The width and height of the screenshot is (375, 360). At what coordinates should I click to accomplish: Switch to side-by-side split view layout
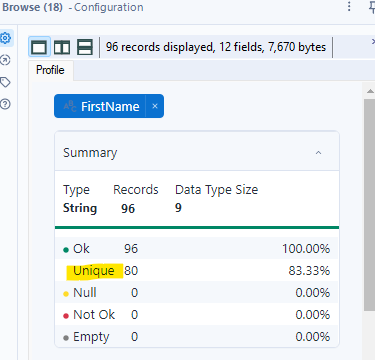pos(62,47)
